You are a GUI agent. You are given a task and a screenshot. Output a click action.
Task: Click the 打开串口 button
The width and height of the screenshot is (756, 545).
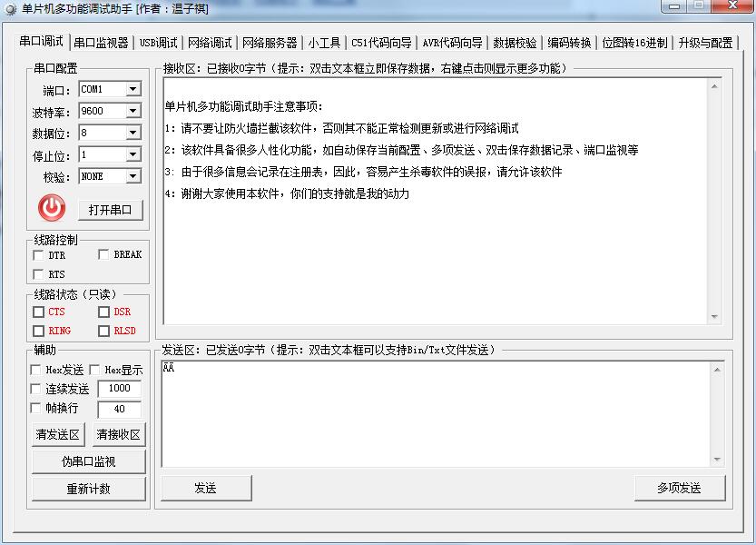[111, 210]
